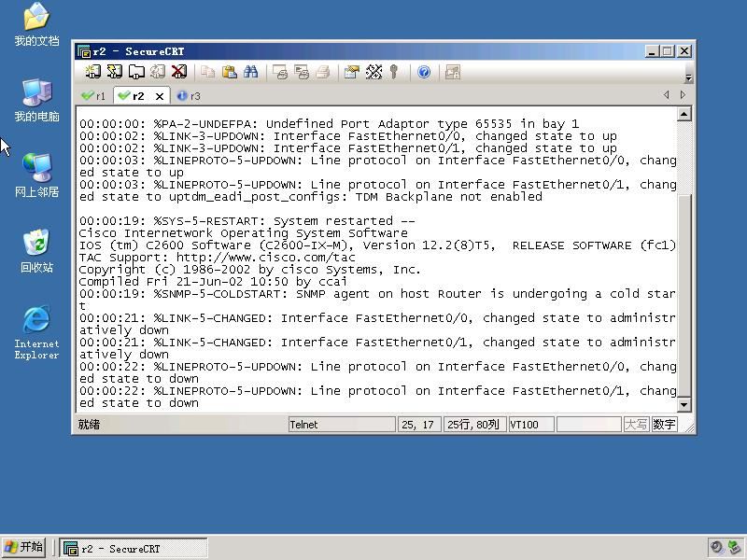Image resolution: width=747 pixels, height=560 pixels.
Task: Maximize the SecureCRT window
Action: click(x=668, y=51)
